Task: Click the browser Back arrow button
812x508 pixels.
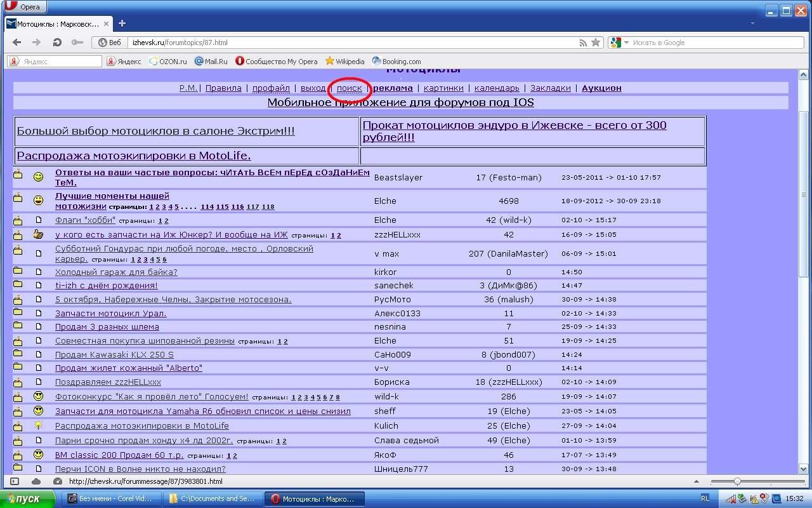Action: (17, 43)
